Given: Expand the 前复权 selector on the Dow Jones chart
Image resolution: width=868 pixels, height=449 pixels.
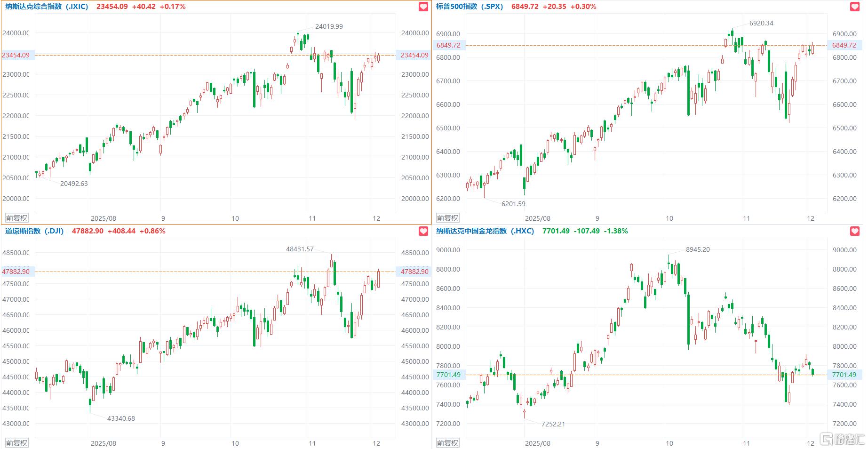Looking at the screenshot, I should click(16, 443).
